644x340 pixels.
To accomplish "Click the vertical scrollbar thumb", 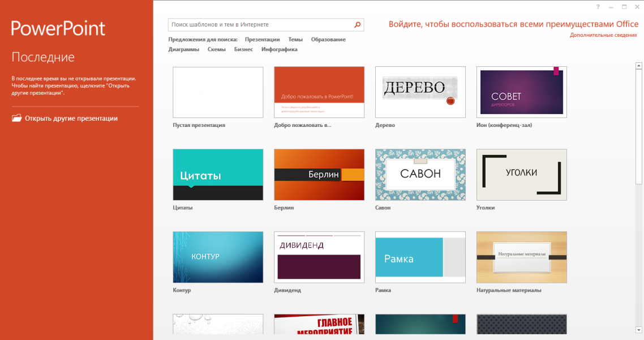I will point(639,126).
